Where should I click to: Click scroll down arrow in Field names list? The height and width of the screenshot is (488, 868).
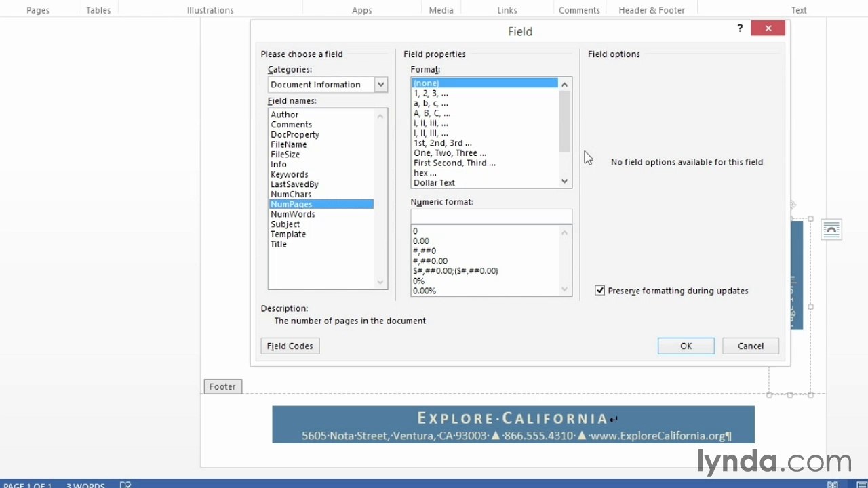pyautogui.click(x=380, y=282)
